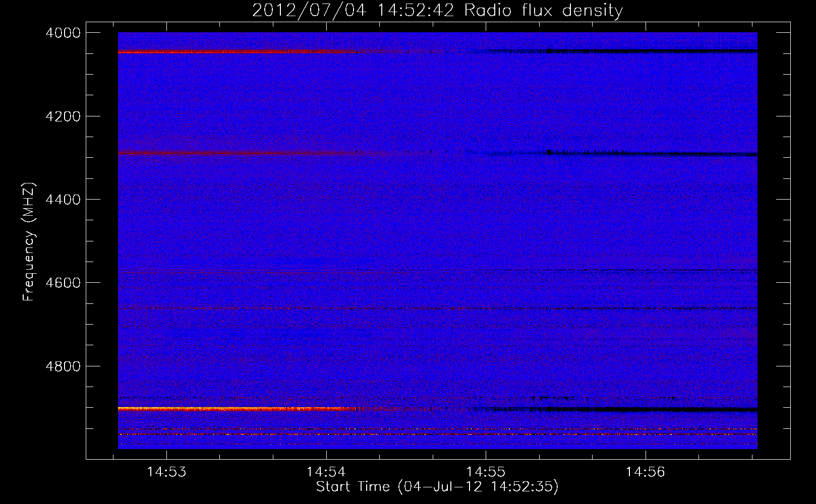Click the dark red band near 4290 MHz
The height and width of the screenshot is (504, 816).
point(237,153)
